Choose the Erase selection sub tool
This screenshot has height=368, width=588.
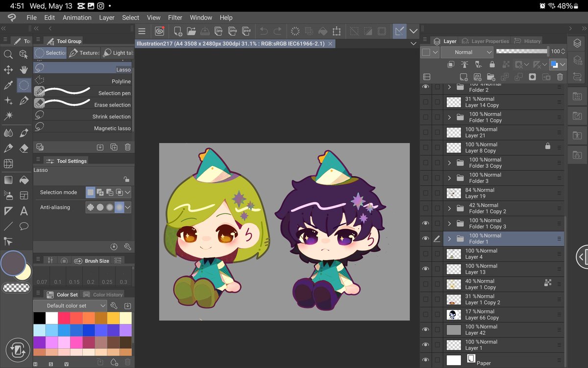[83, 105]
